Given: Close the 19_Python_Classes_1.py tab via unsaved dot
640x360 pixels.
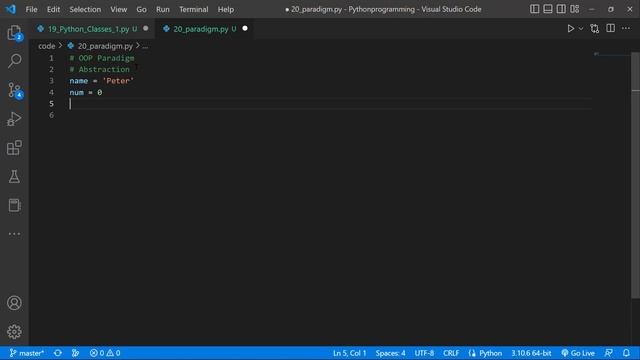Looking at the screenshot, I should tap(146, 29).
